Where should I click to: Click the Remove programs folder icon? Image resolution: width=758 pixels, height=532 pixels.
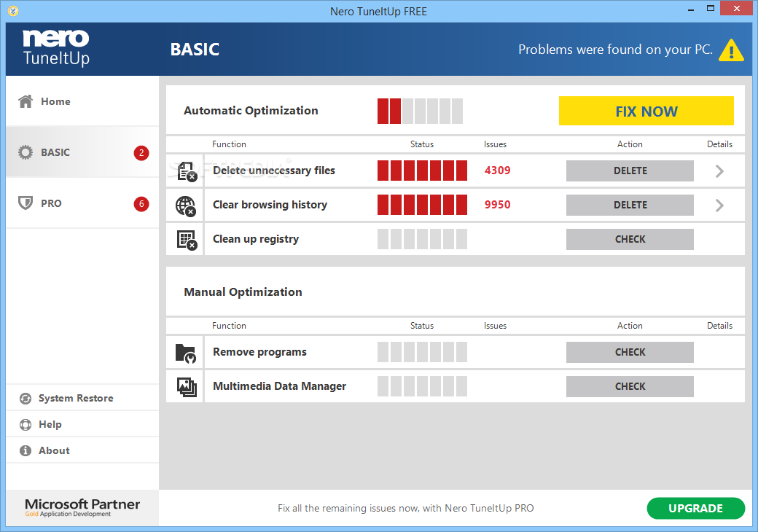click(x=186, y=353)
